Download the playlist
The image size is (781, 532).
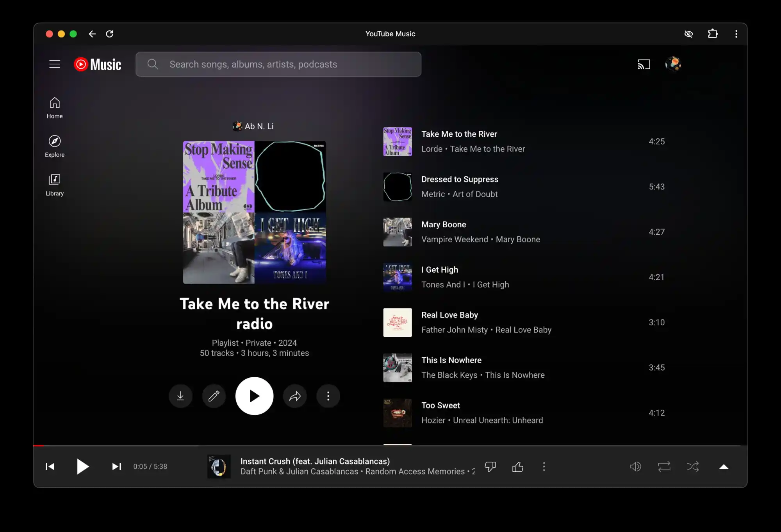(x=180, y=396)
